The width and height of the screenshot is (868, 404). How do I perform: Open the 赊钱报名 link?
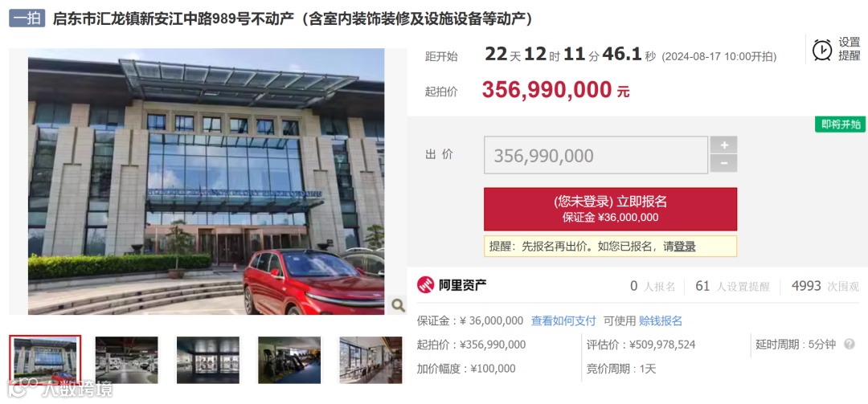661,320
